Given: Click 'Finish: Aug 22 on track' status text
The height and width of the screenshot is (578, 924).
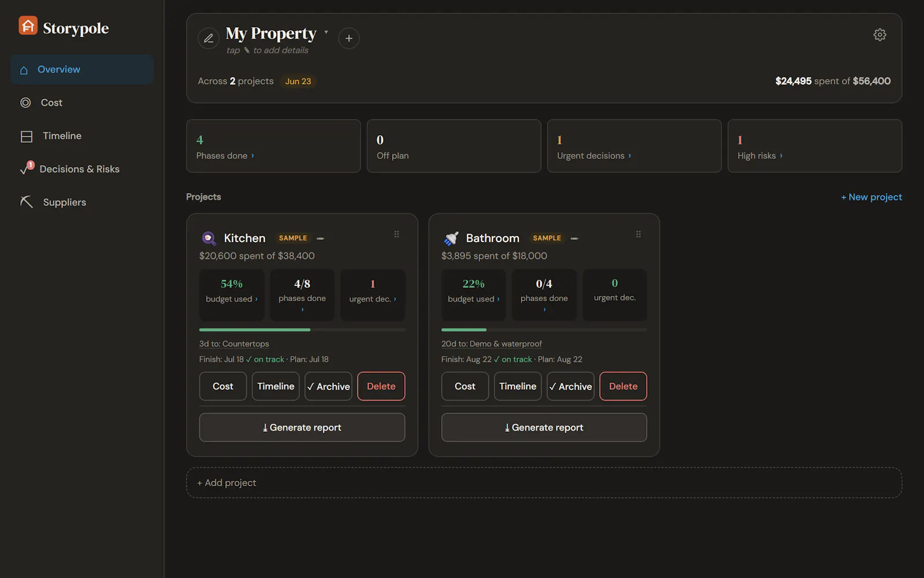Looking at the screenshot, I should (x=486, y=360).
